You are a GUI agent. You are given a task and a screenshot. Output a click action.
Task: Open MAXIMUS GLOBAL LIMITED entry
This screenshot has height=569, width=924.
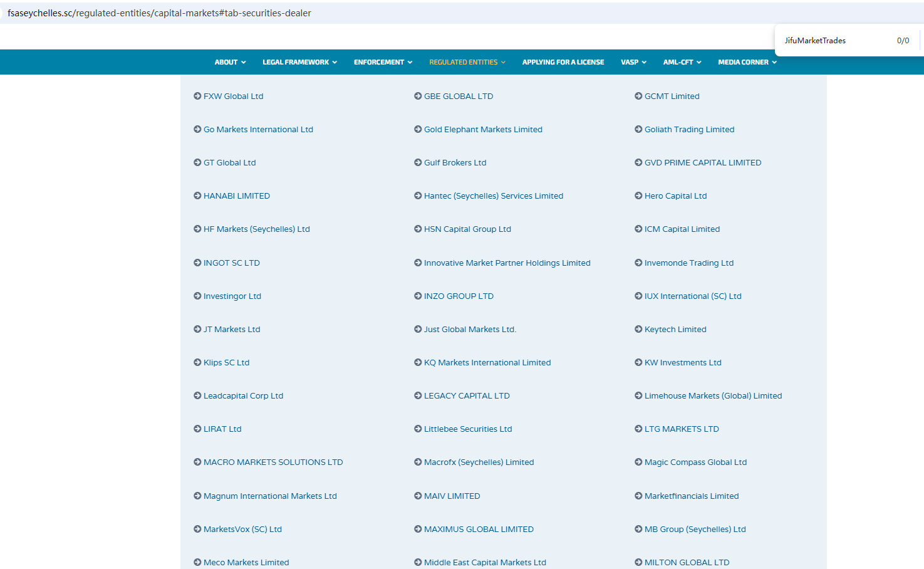pos(479,529)
